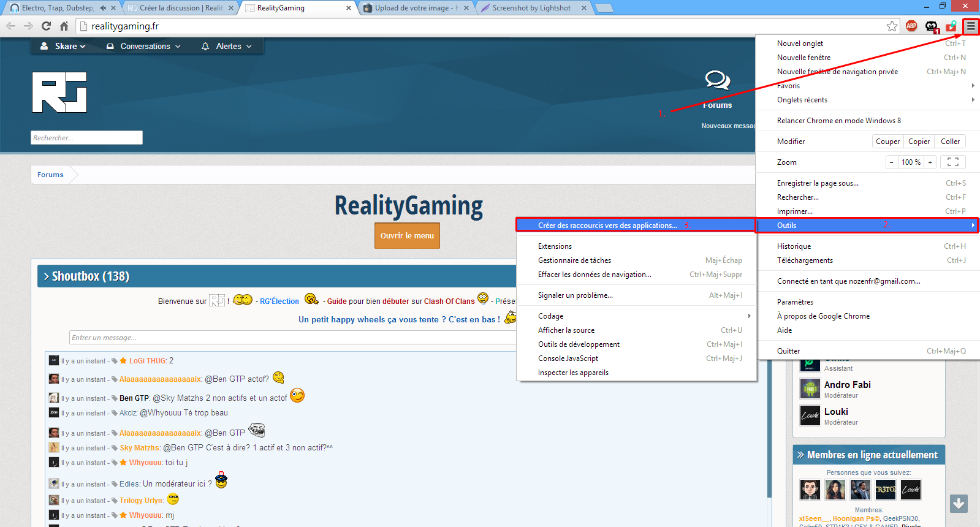Viewport: 980px width, 527px height.
Task: Click the Rechercher search field
Action: 86,138
